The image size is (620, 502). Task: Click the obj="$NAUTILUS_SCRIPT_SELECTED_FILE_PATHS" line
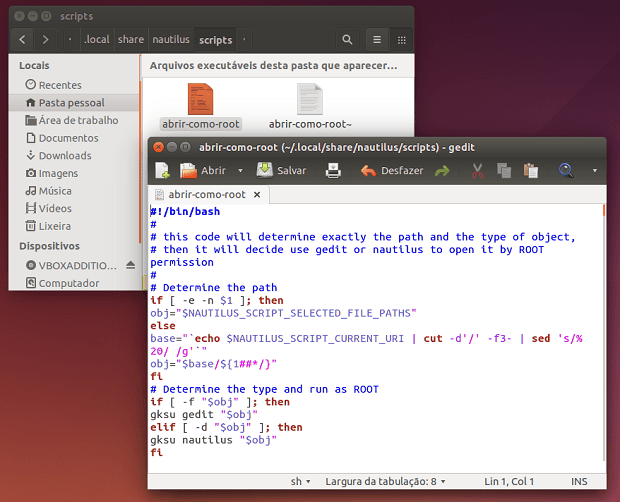(x=284, y=313)
